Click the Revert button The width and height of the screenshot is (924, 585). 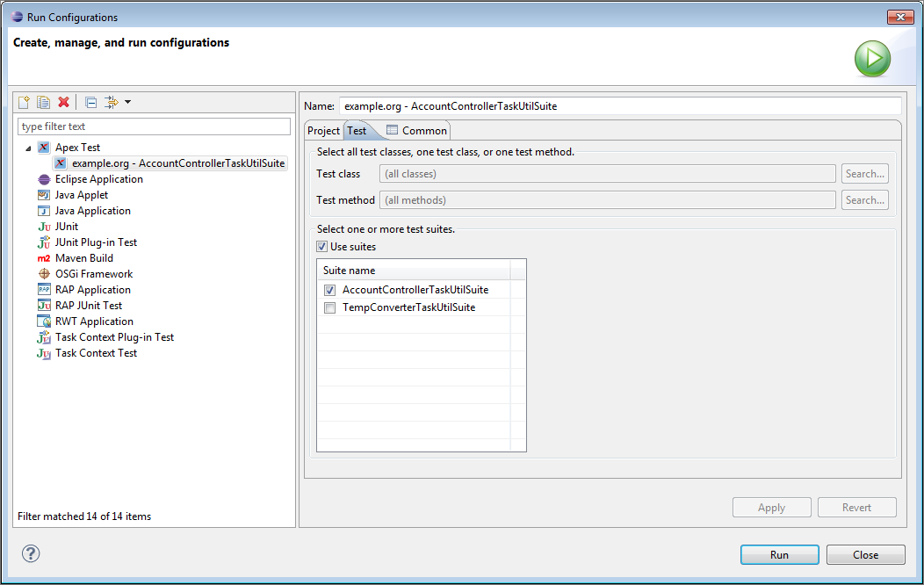[x=857, y=507]
